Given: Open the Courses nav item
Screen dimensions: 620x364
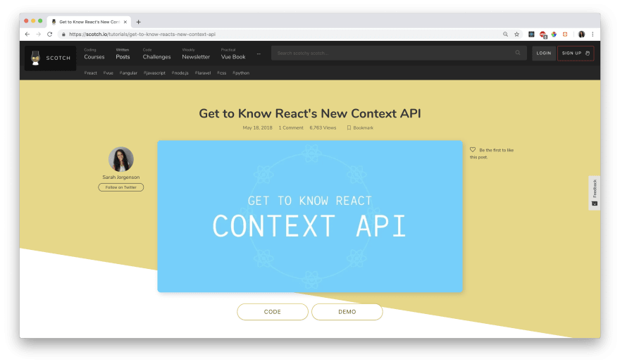Looking at the screenshot, I should click(94, 54).
